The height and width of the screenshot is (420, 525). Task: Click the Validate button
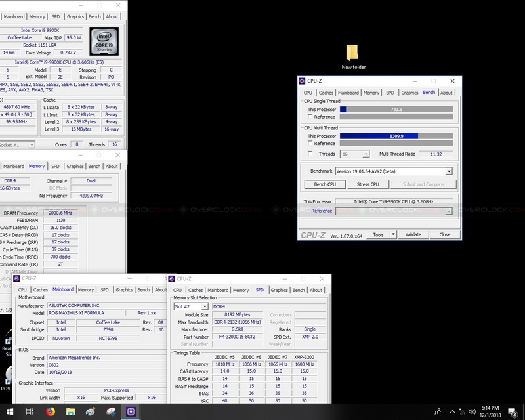413,234
